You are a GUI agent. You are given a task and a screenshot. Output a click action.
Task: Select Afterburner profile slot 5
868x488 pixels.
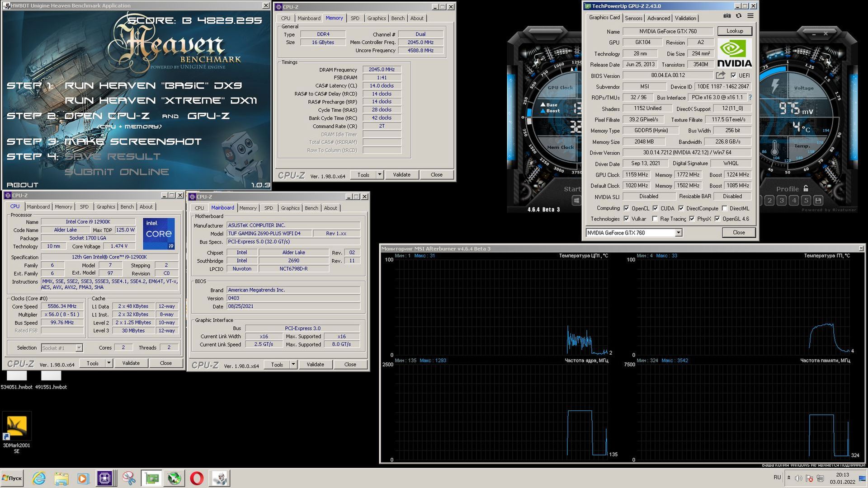pos(806,200)
